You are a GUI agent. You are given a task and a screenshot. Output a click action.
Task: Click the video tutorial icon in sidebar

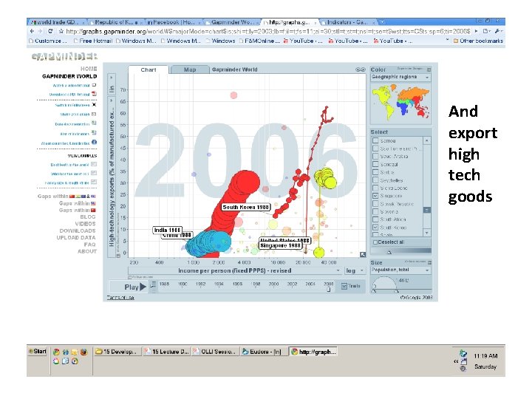(x=94, y=85)
